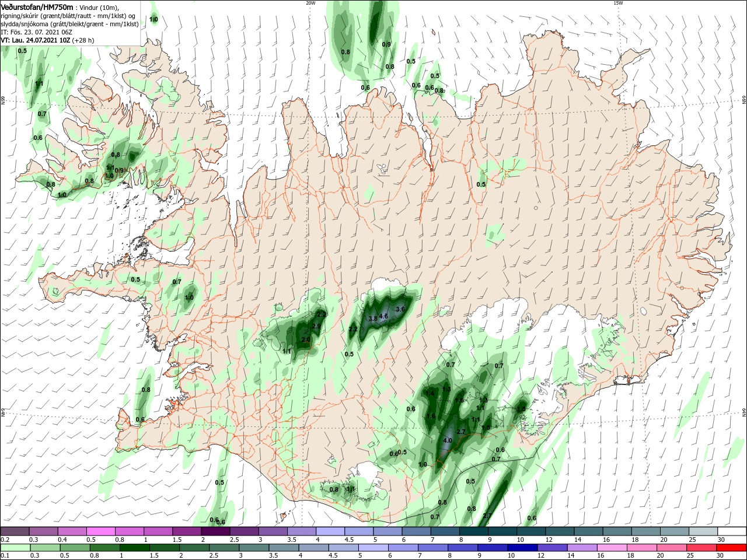Click the valid time line 'VT: Lau. 24.07.2021 10Z'
This screenshot has height=560, width=747.
click(x=35, y=40)
